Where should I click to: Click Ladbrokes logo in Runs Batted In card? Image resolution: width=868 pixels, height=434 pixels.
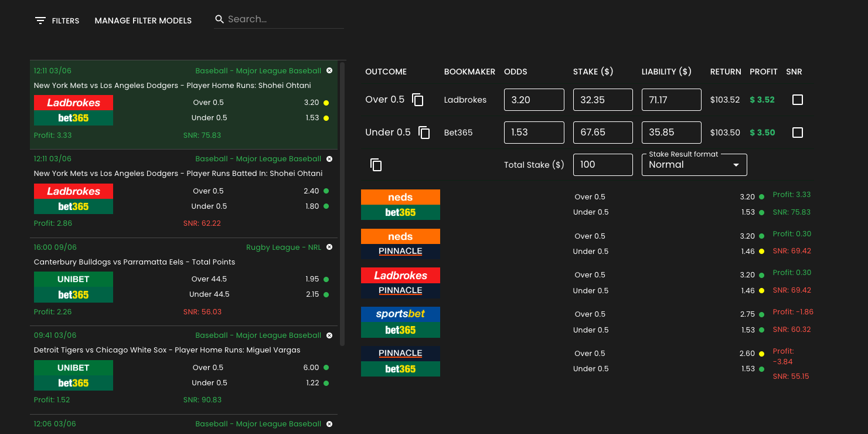click(x=73, y=191)
